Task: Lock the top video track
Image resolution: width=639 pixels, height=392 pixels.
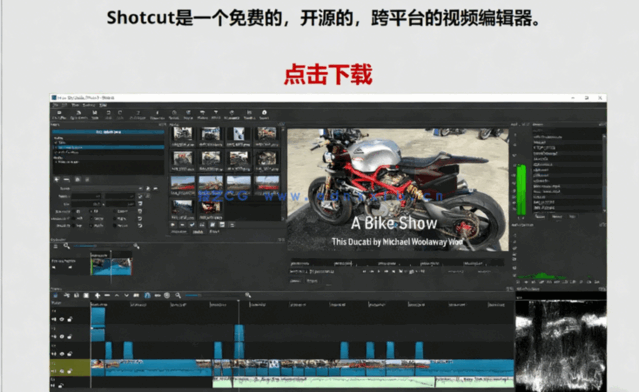Action: [x=70, y=319]
